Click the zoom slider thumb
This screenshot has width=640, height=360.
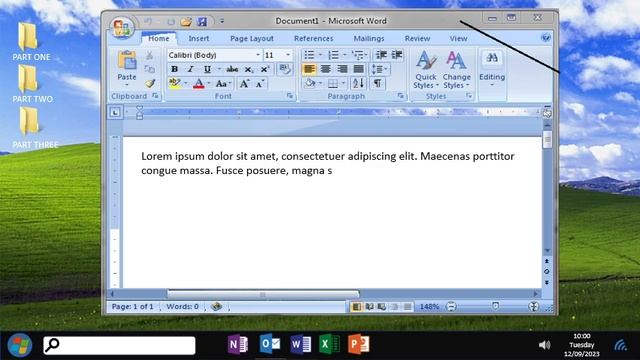495,306
